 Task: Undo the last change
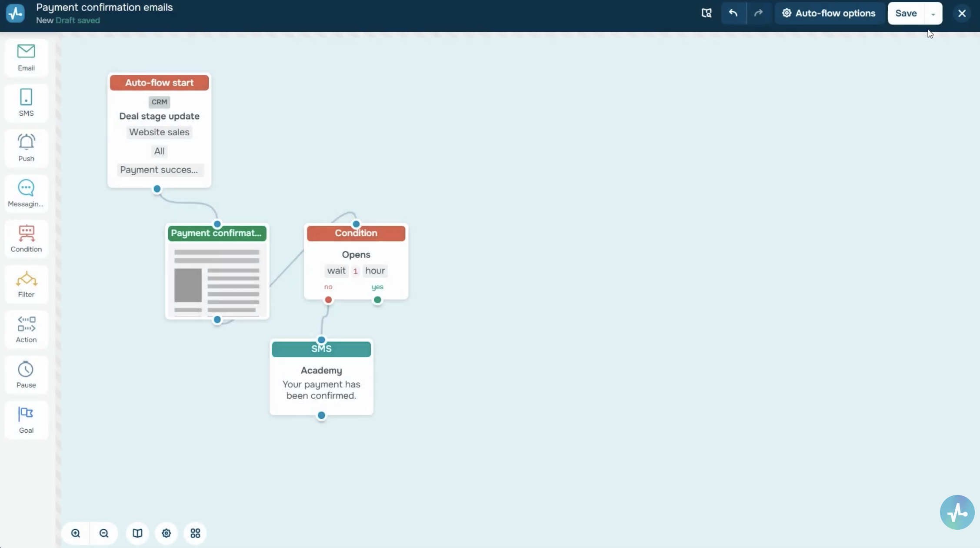[x=733, y=13]
